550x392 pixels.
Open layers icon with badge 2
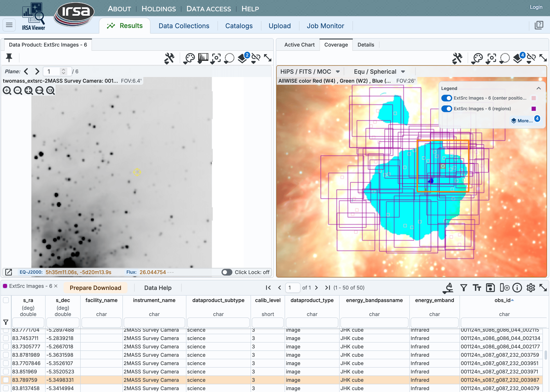click(x=243, y=58)
